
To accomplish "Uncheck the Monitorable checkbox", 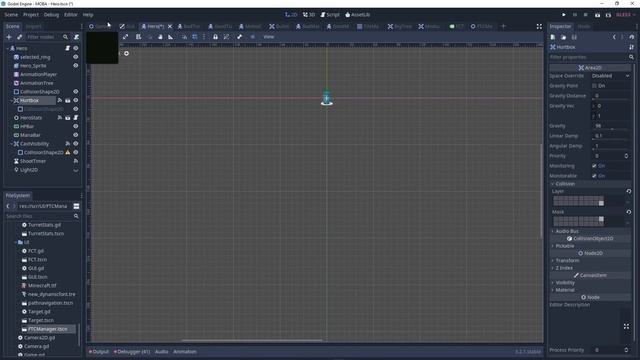I will point(594,176).
